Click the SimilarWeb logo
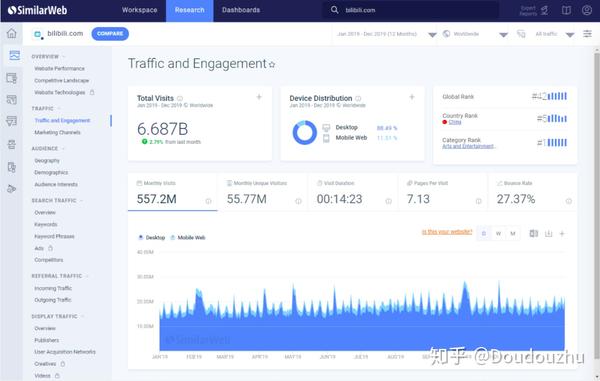The image size is (600, 381). coord(37,10)
